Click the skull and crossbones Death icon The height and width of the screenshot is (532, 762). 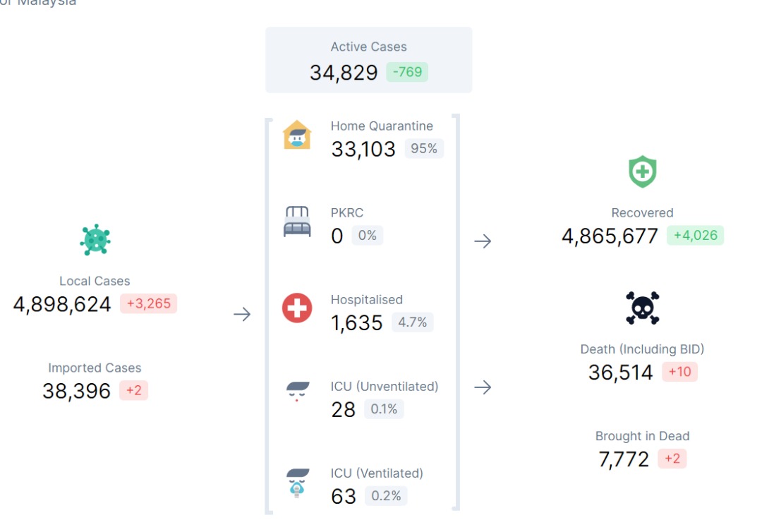(x=642, y=308)
